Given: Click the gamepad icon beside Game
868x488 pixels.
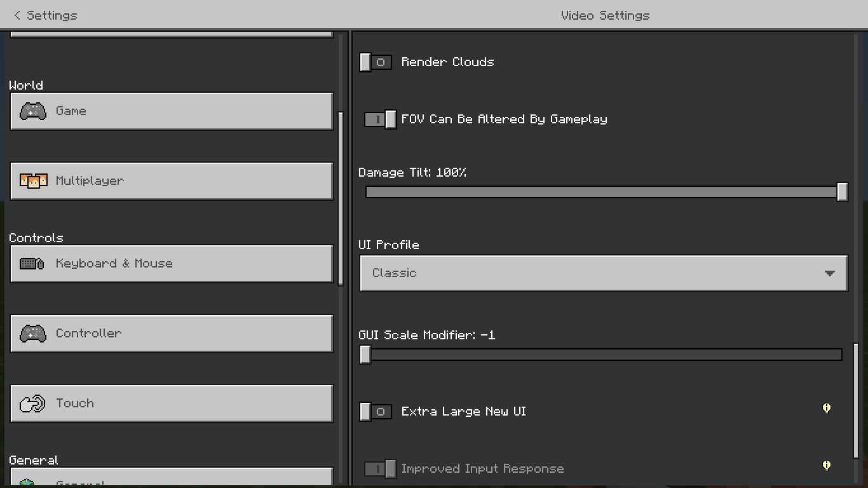Looking at the screenshot, I should point(32,111).
